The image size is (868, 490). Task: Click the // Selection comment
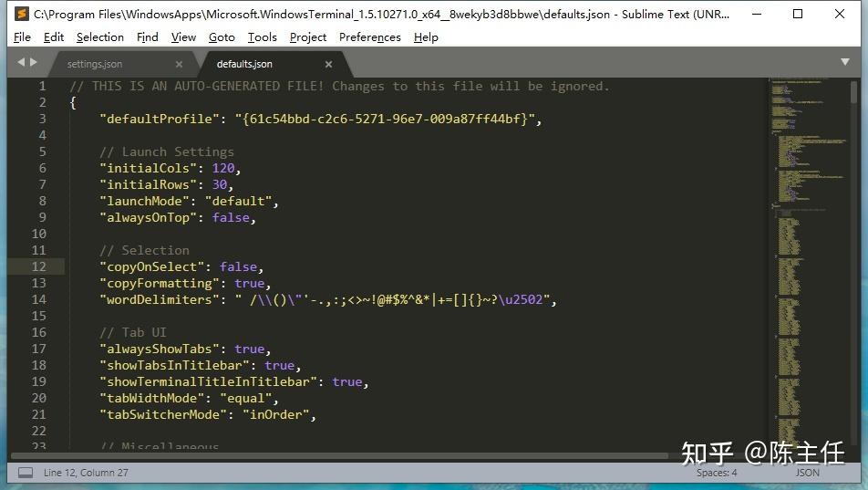coord(144,251)
